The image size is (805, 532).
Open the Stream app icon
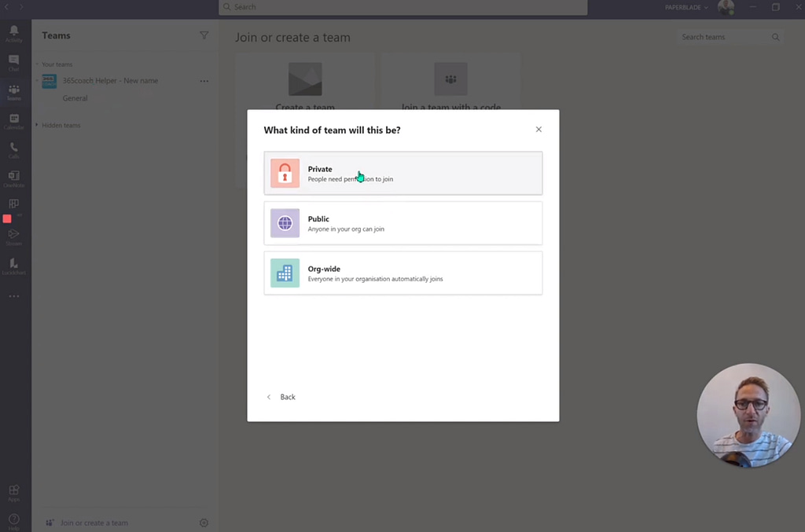[14, 236]
